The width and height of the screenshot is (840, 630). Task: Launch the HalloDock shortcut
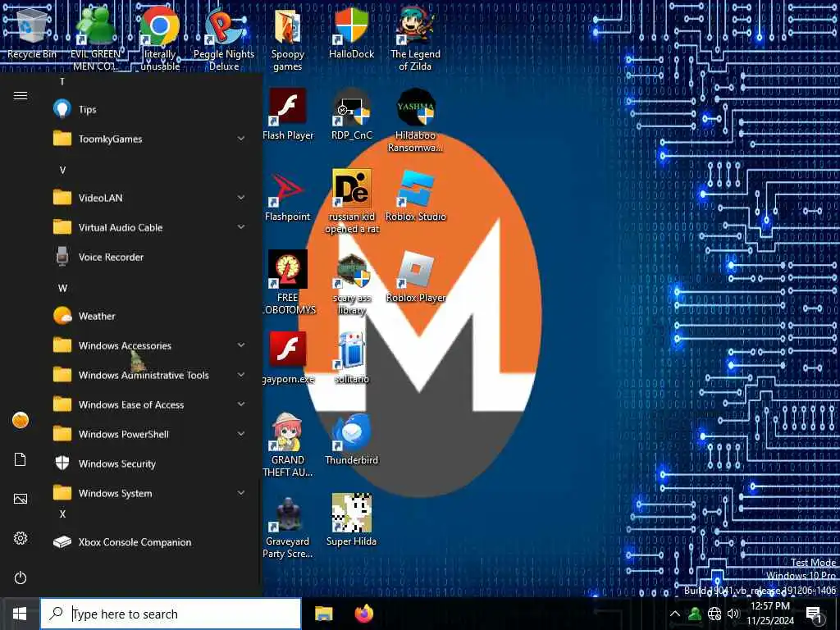coord(351,33)
